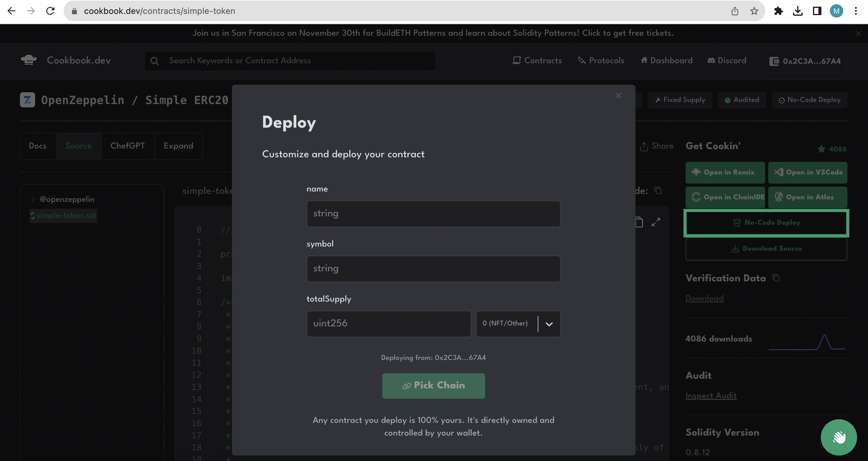Toggle the No-Code Deploy badge
Screen dimensions: 868x461
(809, 100)
